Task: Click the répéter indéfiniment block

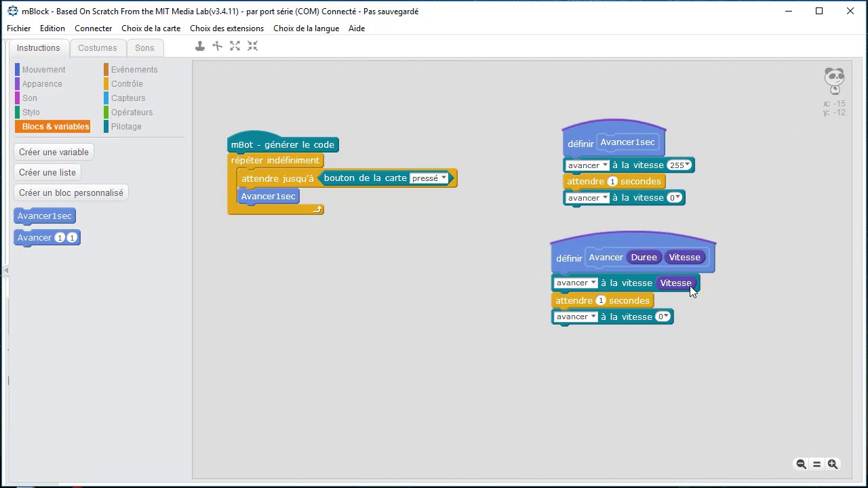Action: (x=275, y=161)
